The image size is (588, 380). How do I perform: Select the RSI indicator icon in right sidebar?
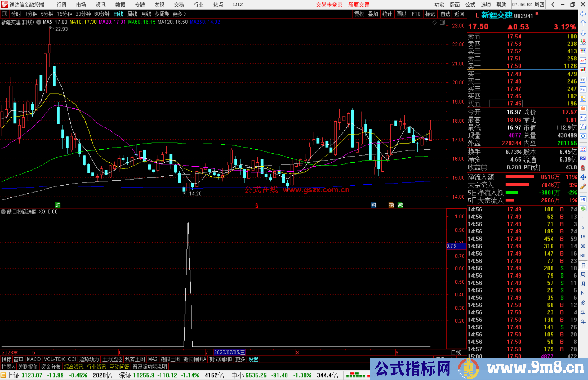(x=583, y=158)
